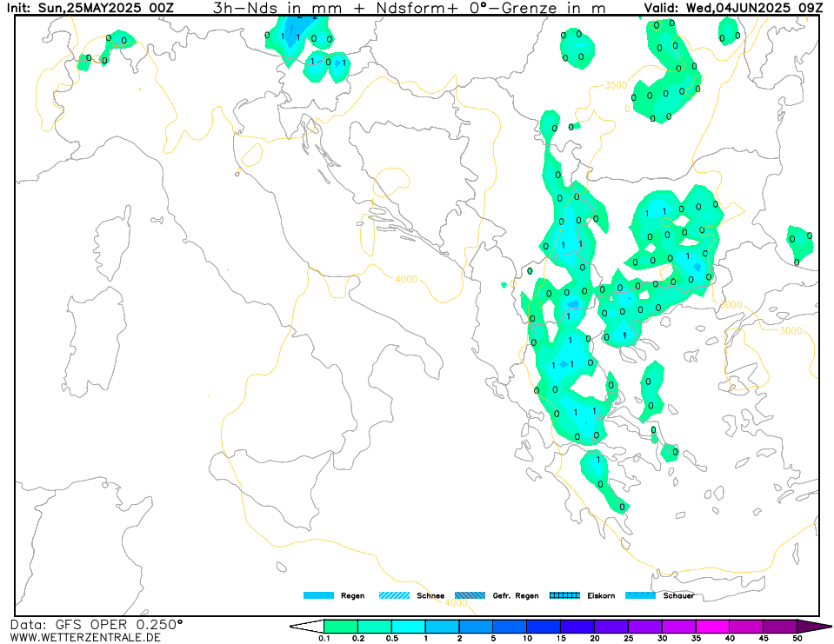
Task: Click the 'Eiskorn' legend label
Action: tap(601, 595)
